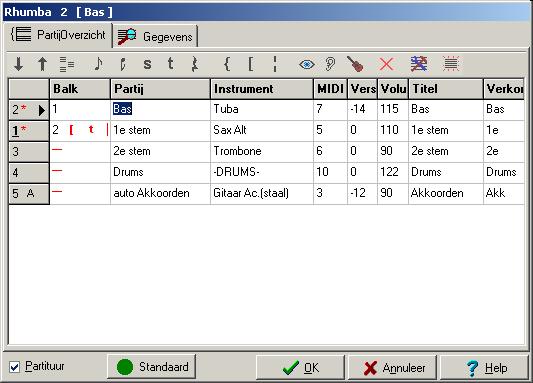Click the move part down arrow icon
This screenshot has width=533, height=383.
19,64
